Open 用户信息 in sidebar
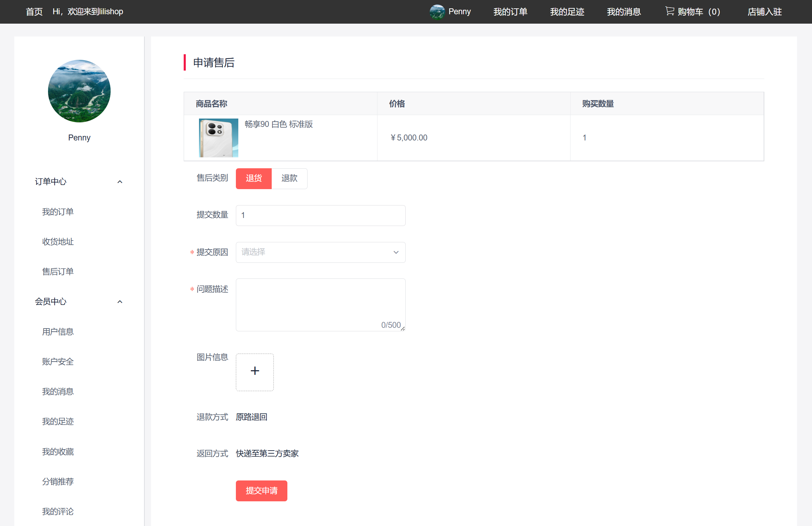Viewport: 812px width, 526px height. 58,332
